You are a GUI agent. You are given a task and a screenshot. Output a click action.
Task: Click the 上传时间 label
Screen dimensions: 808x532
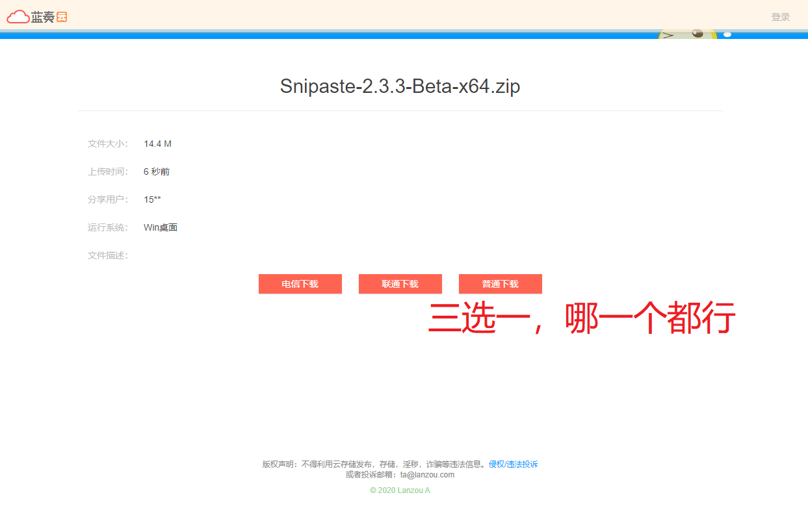108,171
